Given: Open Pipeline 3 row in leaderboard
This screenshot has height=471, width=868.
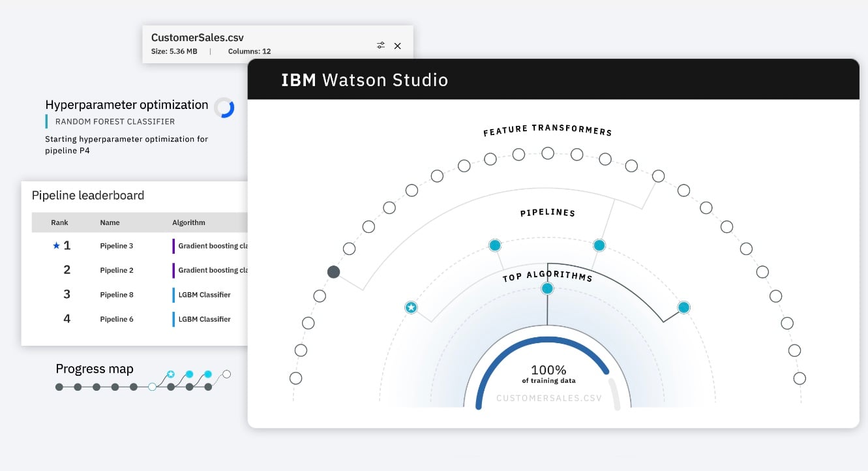Looking at the screenshot, I should (x=117, y=246).
